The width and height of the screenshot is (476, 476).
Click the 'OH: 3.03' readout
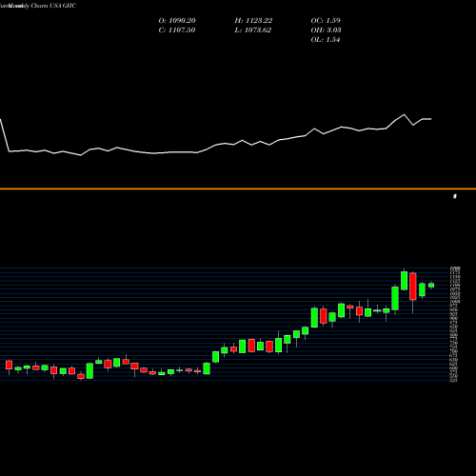tap(326, 30)
